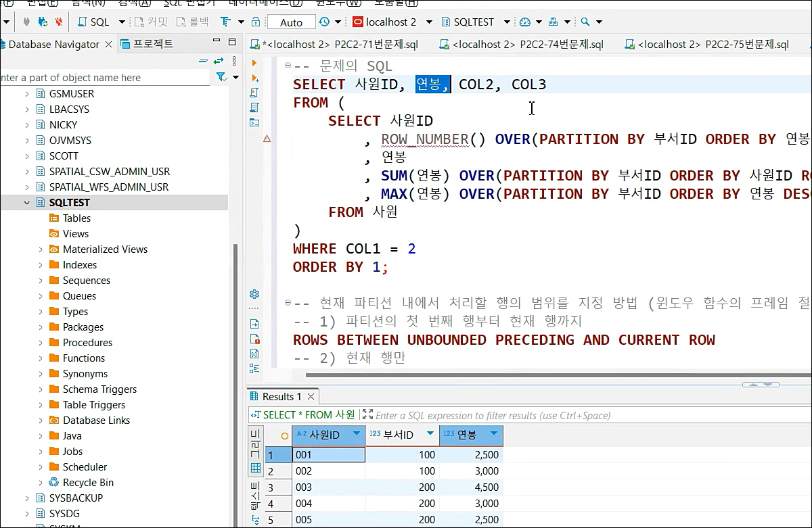Open the localhost 2 connection dropdown

pos(429,22)
